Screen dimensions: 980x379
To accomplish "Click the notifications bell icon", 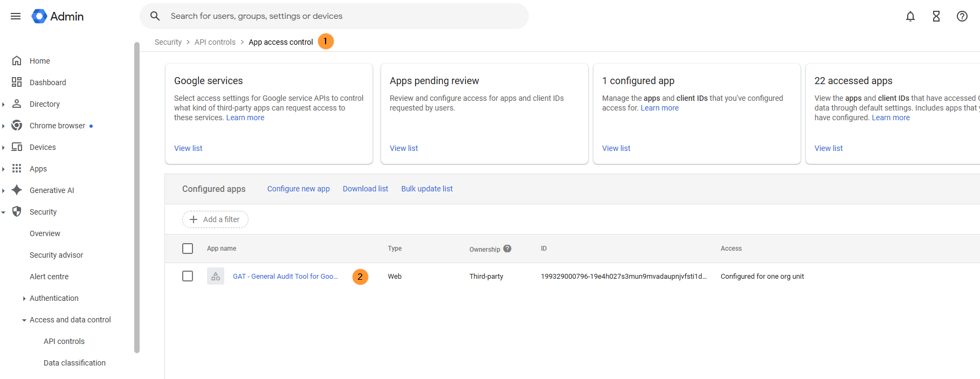I will point(910,16).
